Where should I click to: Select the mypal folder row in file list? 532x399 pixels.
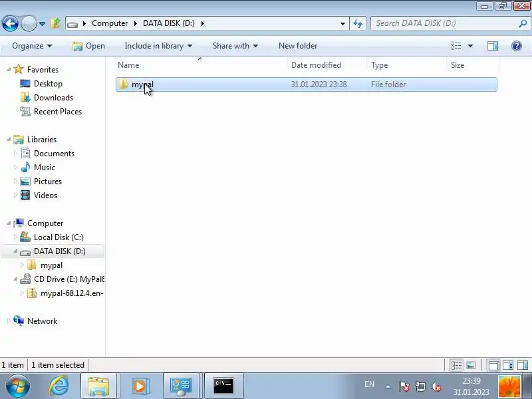(307, 84)
